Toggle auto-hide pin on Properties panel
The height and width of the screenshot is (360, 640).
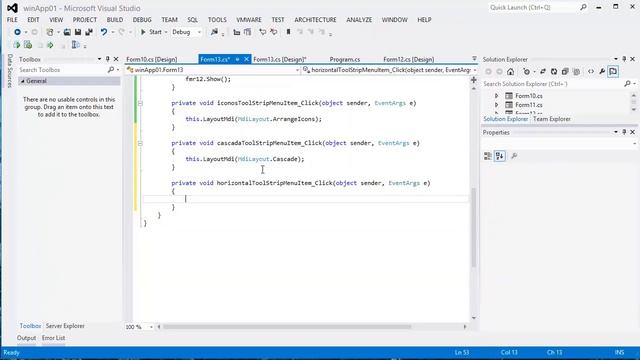624,132
